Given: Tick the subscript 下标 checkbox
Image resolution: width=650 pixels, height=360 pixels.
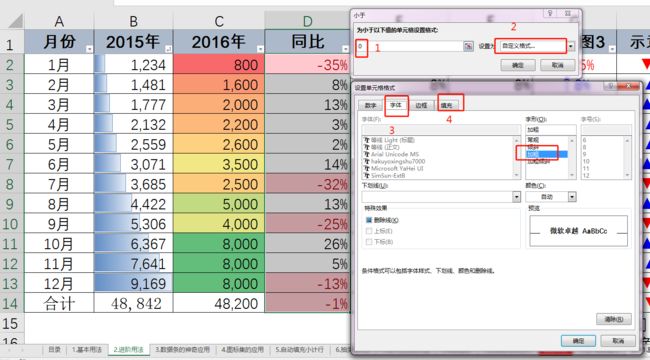Looking at the screenshot, I should (x=369, y=242).
